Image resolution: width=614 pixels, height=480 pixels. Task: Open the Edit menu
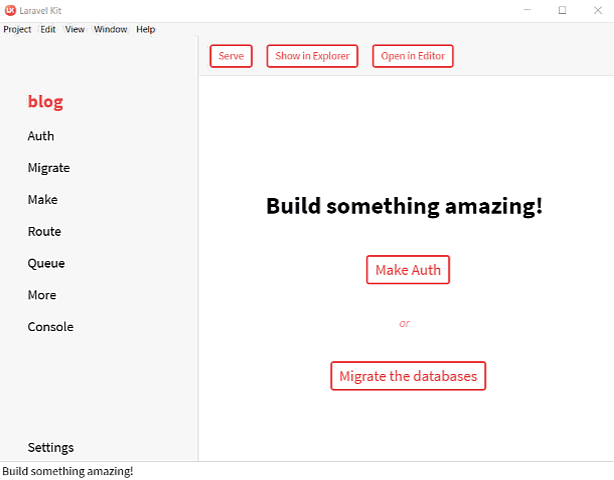pyautogui.click(x=48, y=30)
